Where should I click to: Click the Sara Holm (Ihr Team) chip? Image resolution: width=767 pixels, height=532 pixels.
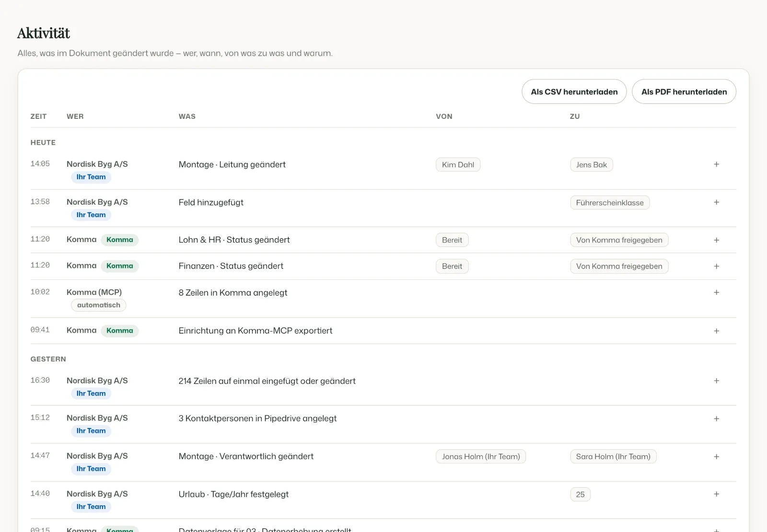613,457
